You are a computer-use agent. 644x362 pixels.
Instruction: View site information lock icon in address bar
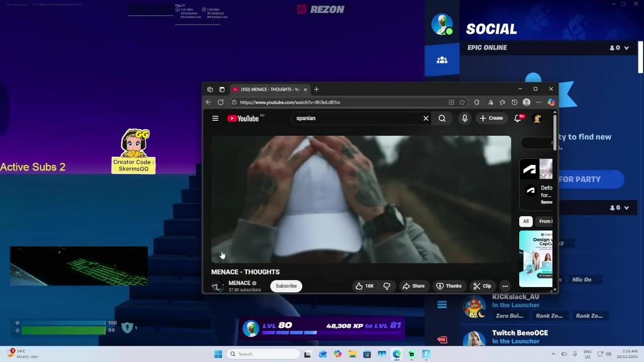(233, 102)
